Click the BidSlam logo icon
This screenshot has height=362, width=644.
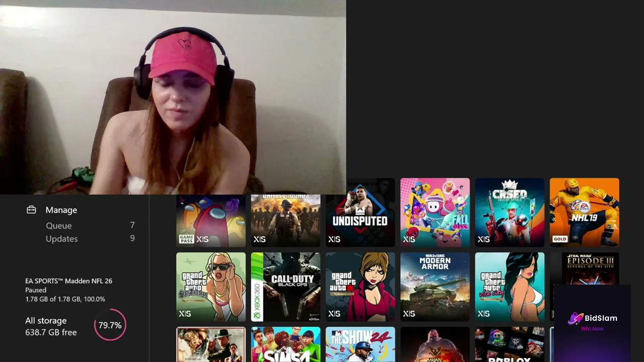point(576,318)
